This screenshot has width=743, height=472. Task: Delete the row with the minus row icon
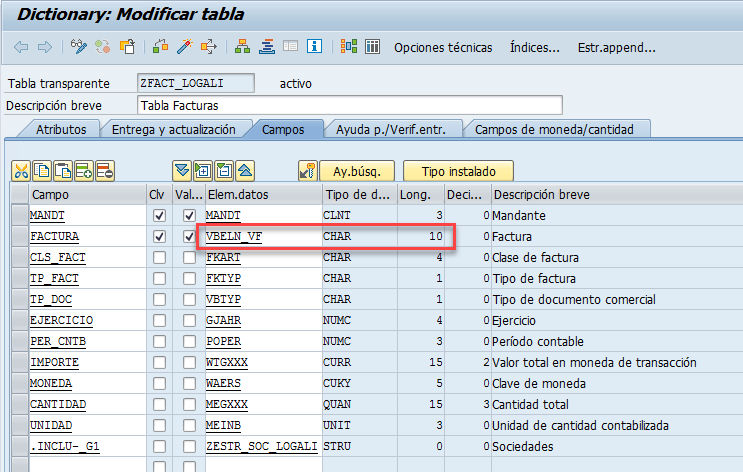point(105,171)
